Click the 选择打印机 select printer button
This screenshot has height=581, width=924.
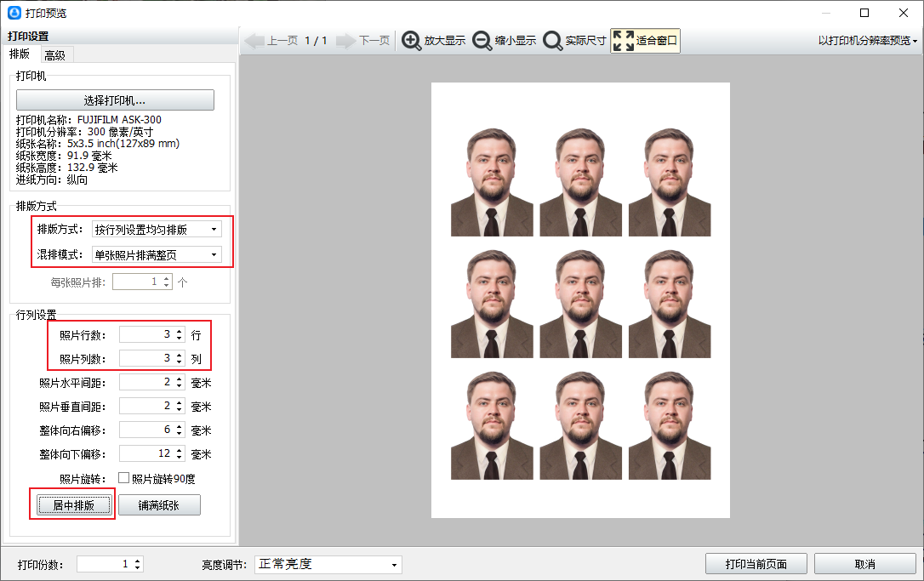(115, 100)
